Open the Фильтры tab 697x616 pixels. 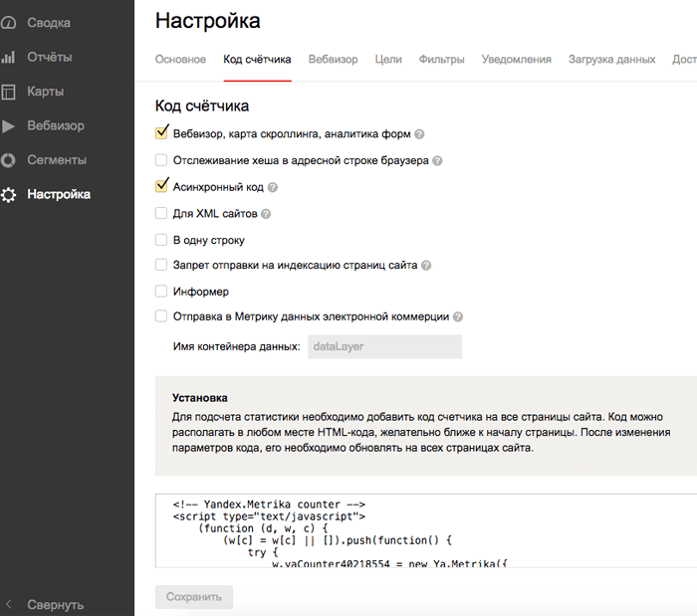coord(441,60)
